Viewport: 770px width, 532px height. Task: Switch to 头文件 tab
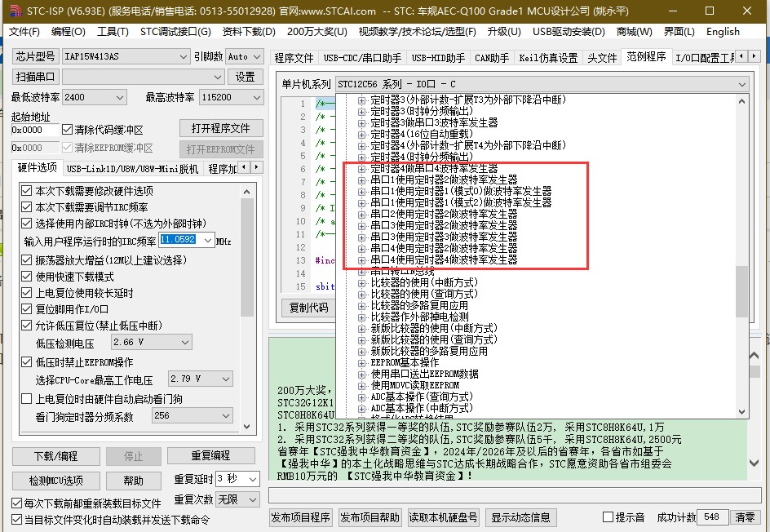coord(602,58)
